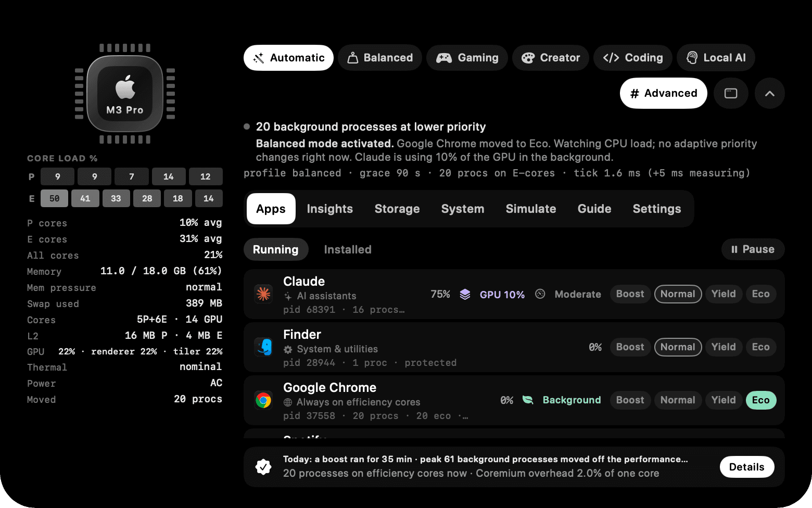Switch to the Storage tab
The height and width of the screenshot is (508, 812).
(397, 209)
